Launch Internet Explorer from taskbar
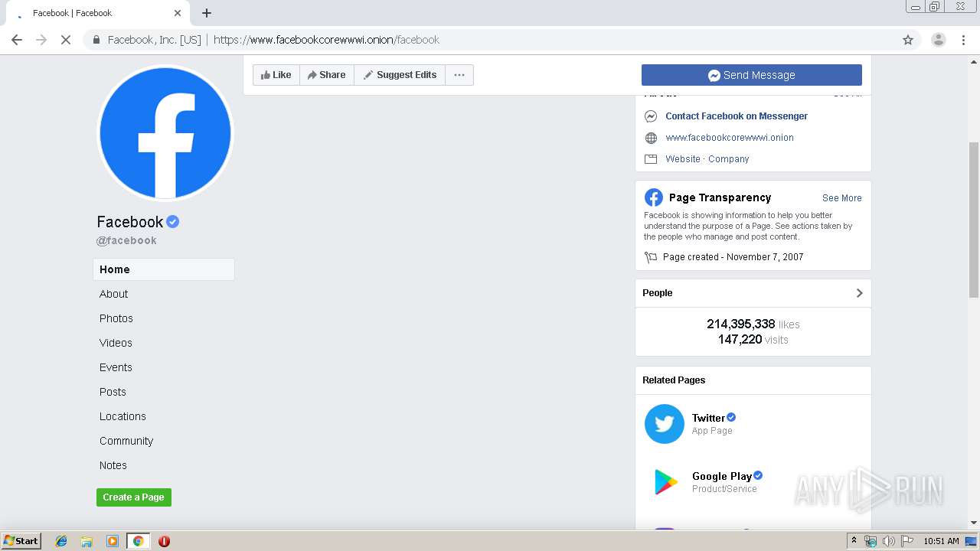The height and width of the screenshot is (551, 980). [61, 541]
